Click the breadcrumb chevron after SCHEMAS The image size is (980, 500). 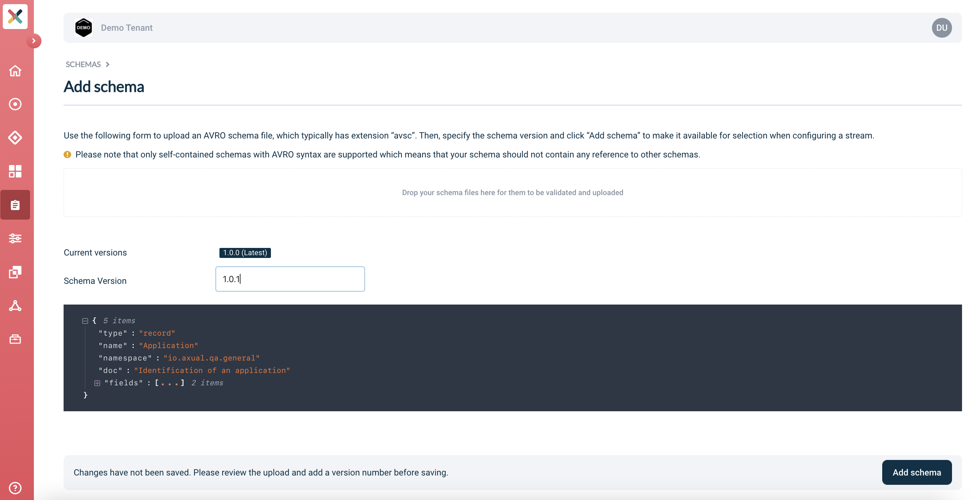coord(108,64)
